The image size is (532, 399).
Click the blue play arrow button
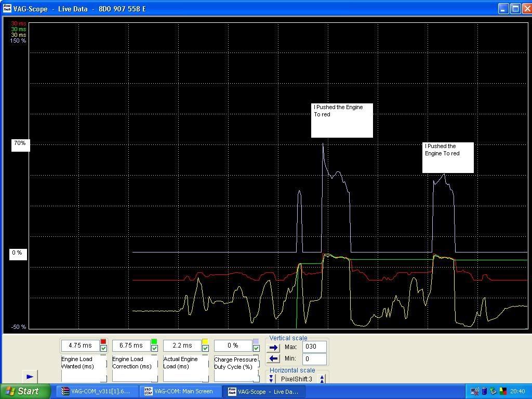tap(30, 377)
